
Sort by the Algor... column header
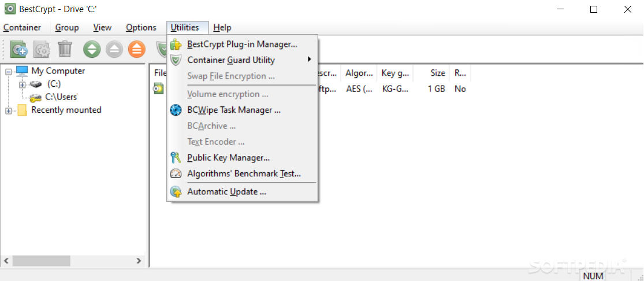point(359,73)
